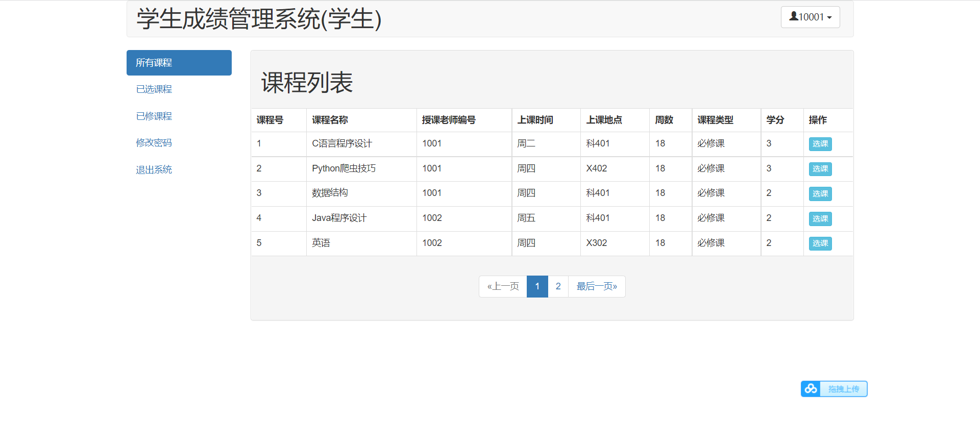Click the 英语 course name
980x445 pixels.
click(321, 243)
